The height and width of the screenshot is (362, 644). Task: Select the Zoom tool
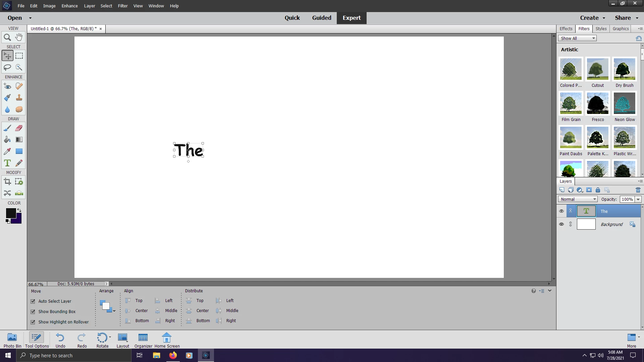coord(7,37)
